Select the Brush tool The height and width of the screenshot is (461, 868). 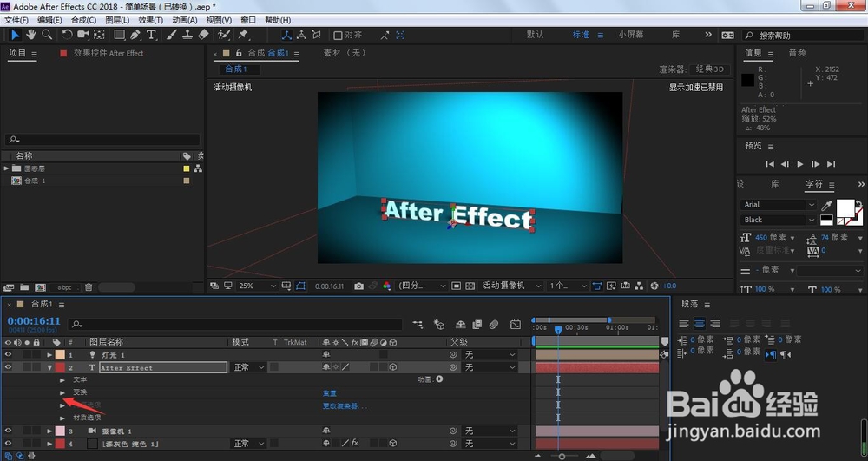tap(172, 35)
